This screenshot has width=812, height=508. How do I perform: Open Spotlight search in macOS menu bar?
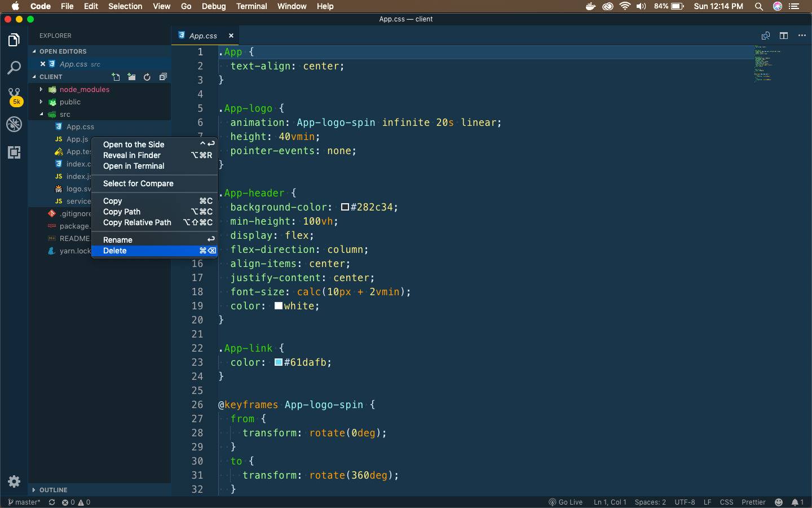pyautogui.click(x=759, y=6)
